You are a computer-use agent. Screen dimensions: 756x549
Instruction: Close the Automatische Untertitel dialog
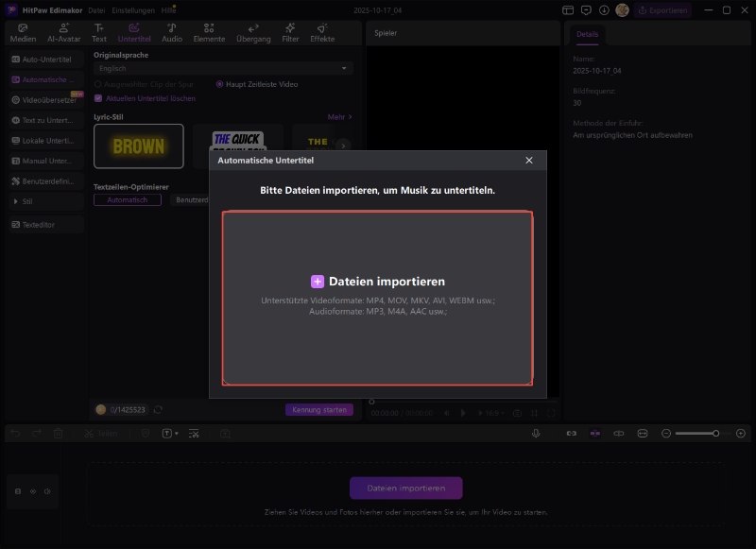(529, 161)
